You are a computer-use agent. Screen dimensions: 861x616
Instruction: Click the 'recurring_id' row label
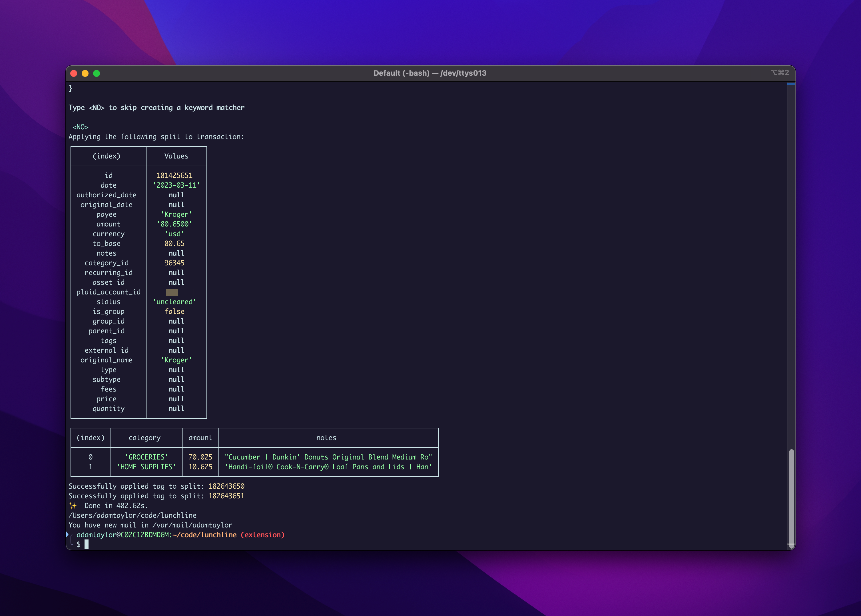tap(109, 272)
